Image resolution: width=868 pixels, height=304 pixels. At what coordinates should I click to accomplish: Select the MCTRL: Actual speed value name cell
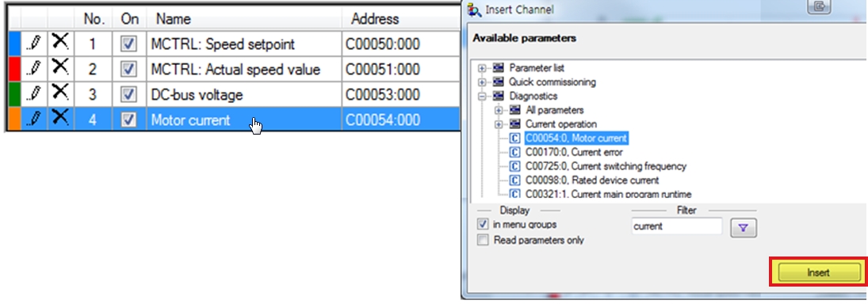(x=244, y=70)
